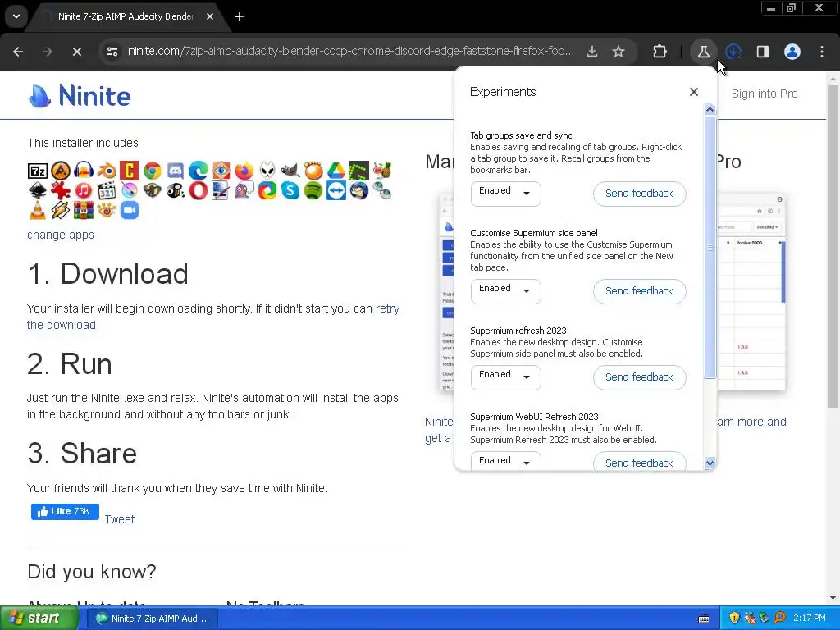Click the Experiments panel scrollbar thumb
Screen dimensions: 840x630
click(x=710, y=247)
